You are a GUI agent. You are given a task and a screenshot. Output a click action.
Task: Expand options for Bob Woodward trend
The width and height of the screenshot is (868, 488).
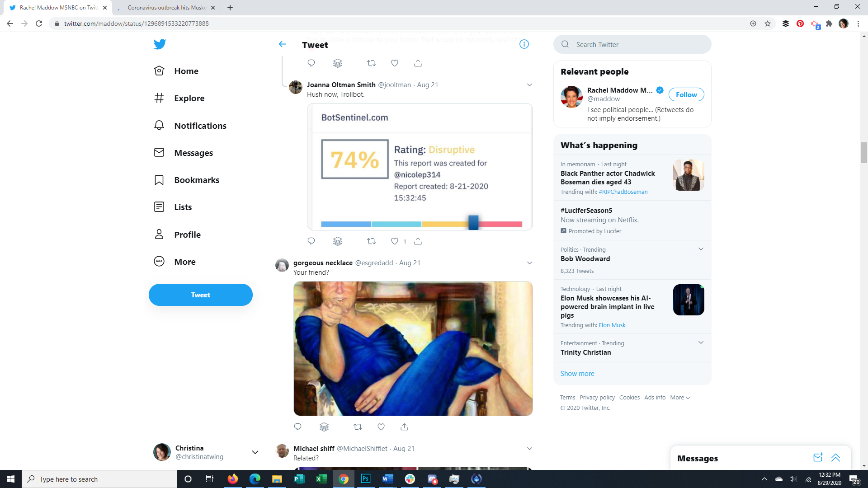701,249
